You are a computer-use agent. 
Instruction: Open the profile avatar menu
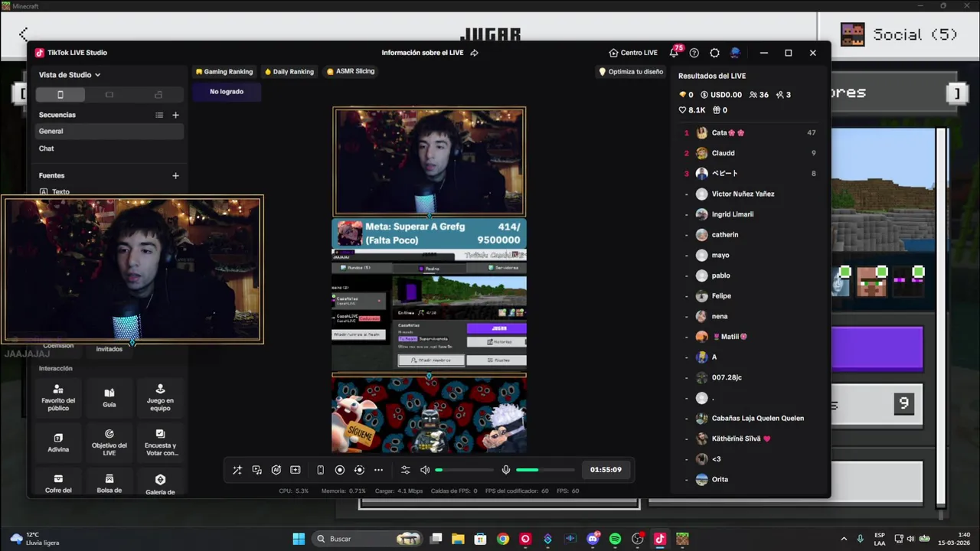coord(735,53)
